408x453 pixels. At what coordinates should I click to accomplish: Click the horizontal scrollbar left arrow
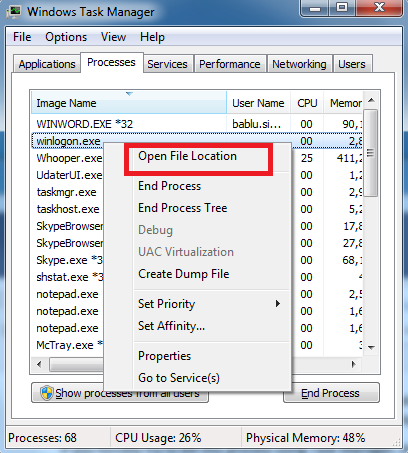coord(39,364)
